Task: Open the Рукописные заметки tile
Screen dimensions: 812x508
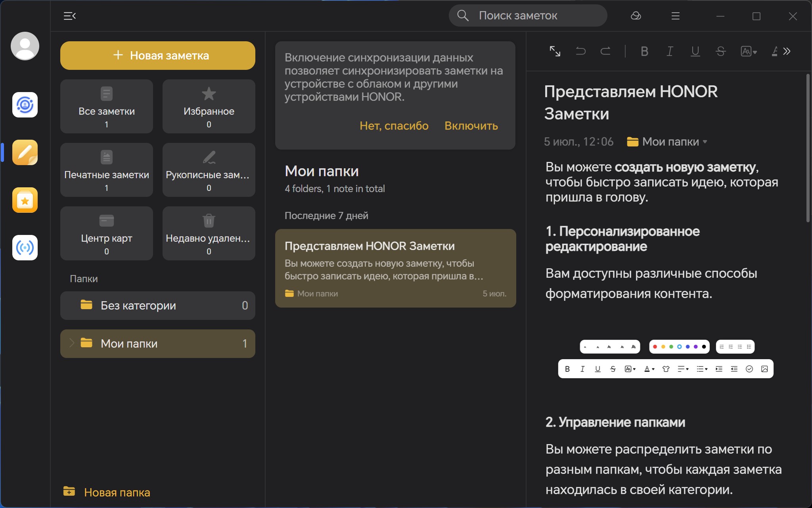Action: click(209, 170)
